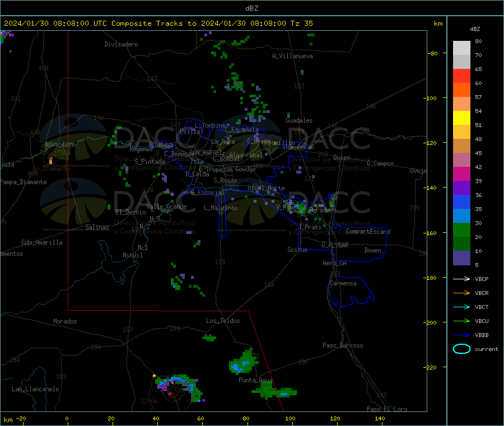This screenshot has height=426, width=504.
Task: Click the cyan VBCT arrow in legend
Action: click(x=461, y=307)
